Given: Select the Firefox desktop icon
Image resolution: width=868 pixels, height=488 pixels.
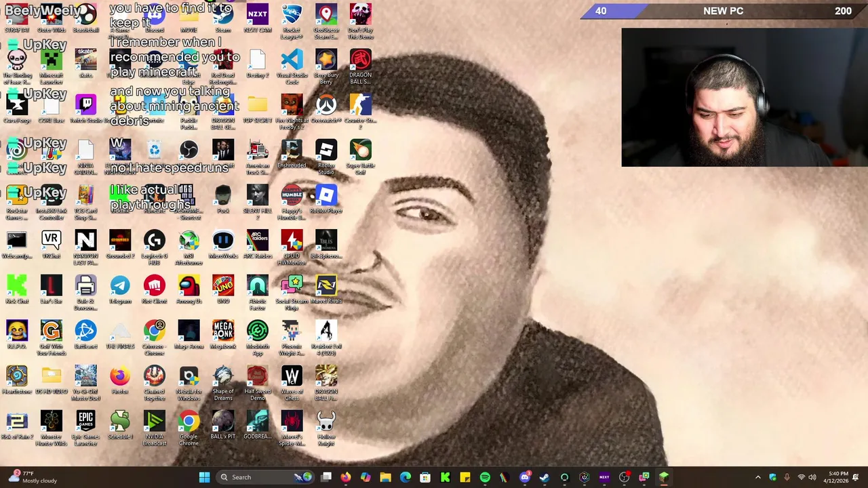Looking at the screenshot, I should [x=120, y=380].
